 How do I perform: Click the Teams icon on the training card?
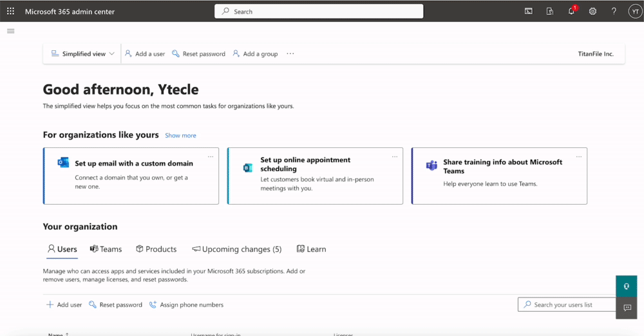[431, 165]
